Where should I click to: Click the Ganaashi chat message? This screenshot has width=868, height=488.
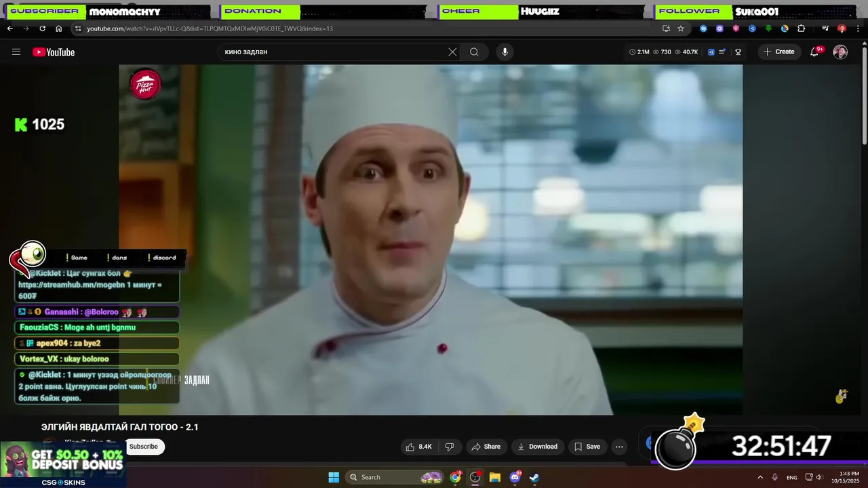pyautogui.click(x=96, y=312)
